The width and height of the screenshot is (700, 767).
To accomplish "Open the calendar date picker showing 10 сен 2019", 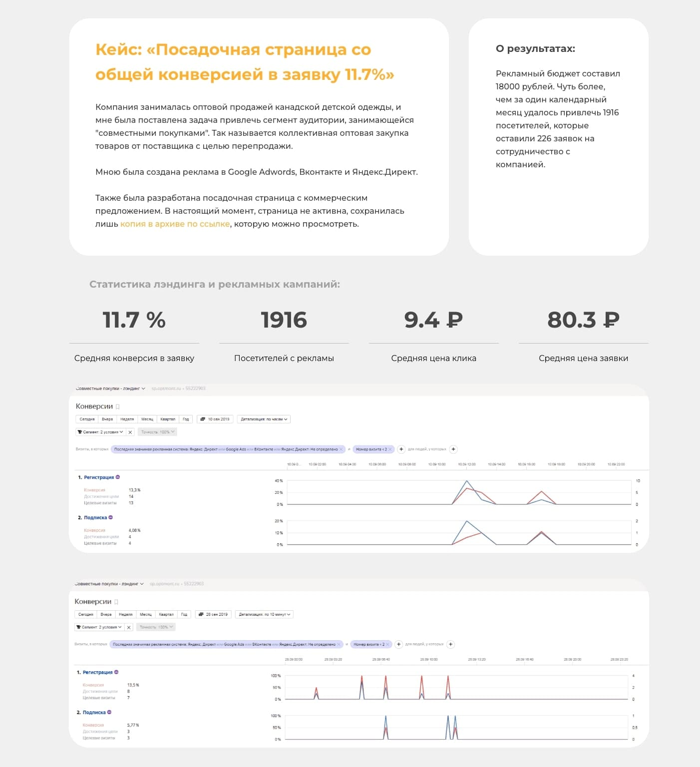I will tap(216, 419).
